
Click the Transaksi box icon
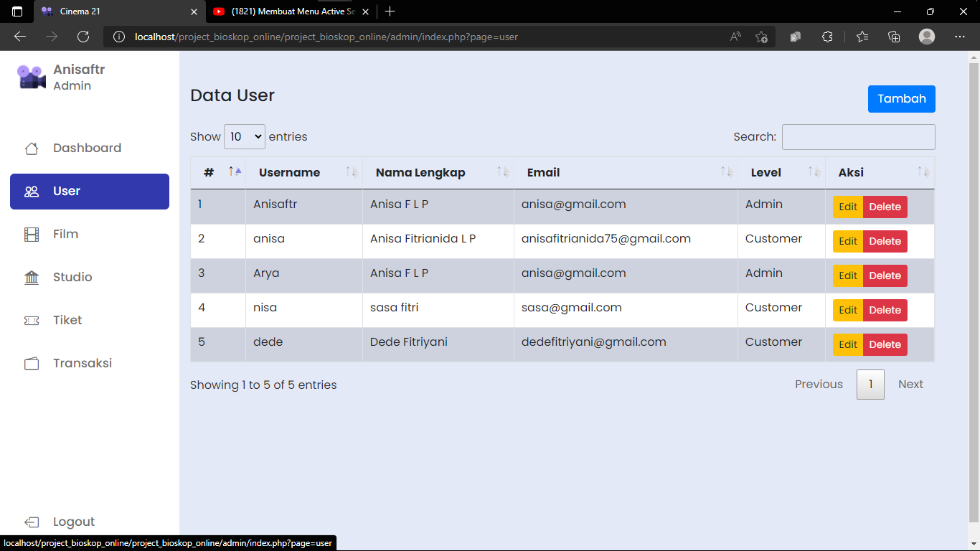(x=32, y=363)
